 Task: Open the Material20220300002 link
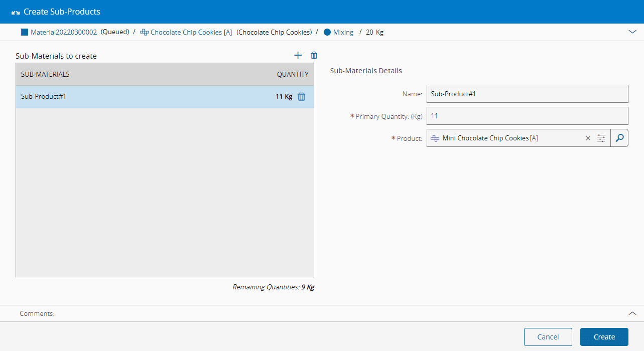[64, 32]
